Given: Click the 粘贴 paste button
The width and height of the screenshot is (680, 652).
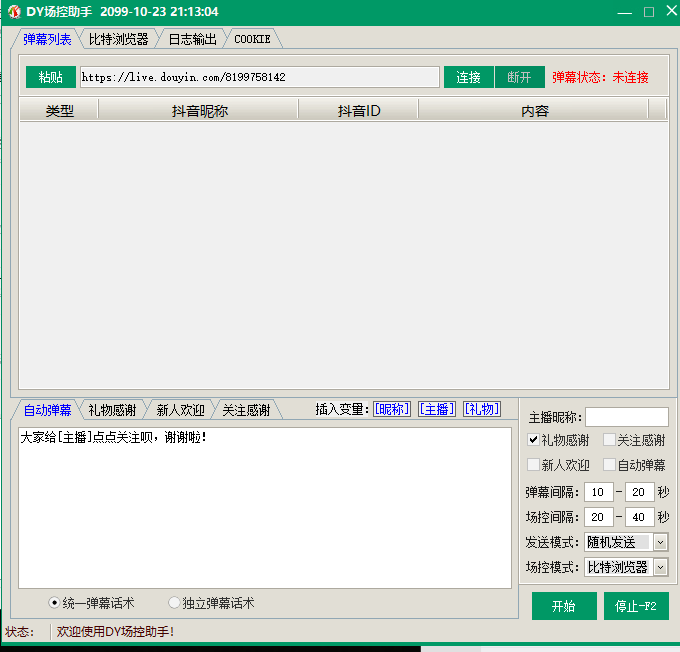Looking at the screenshot, I should 51,77.
